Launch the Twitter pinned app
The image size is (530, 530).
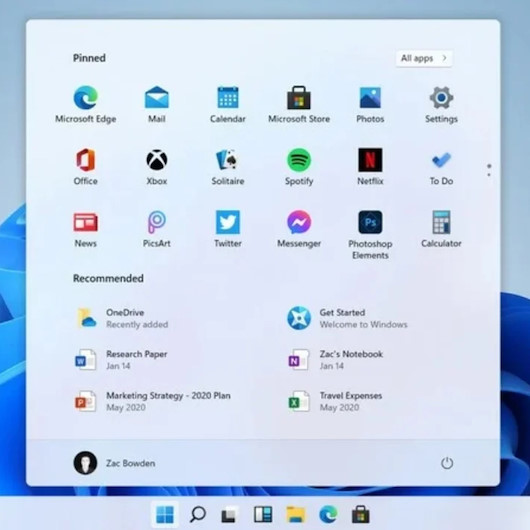228,229
